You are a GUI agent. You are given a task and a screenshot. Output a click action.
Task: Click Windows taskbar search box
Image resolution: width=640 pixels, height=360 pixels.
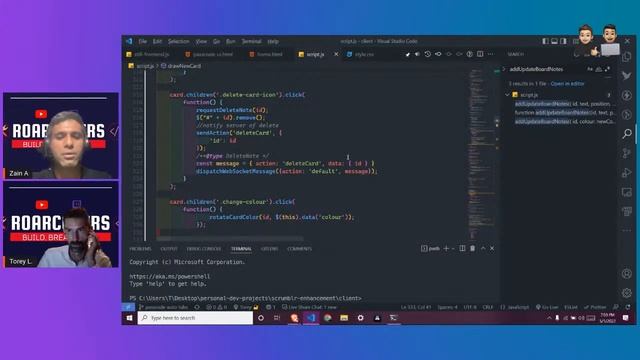(x=196, y=318)
